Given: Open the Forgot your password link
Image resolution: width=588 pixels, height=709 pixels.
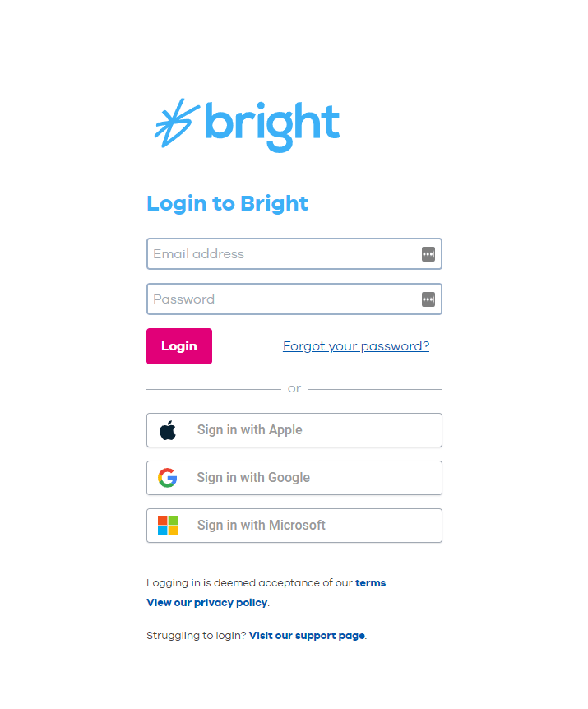Looking at the screenshot, I should click(355, 345).
